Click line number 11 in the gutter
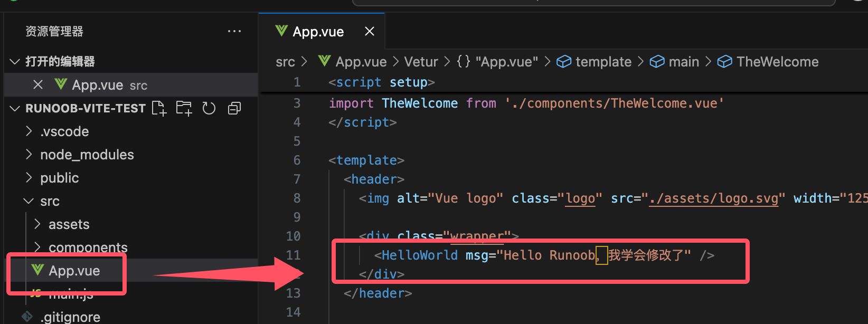 [293, 255]
